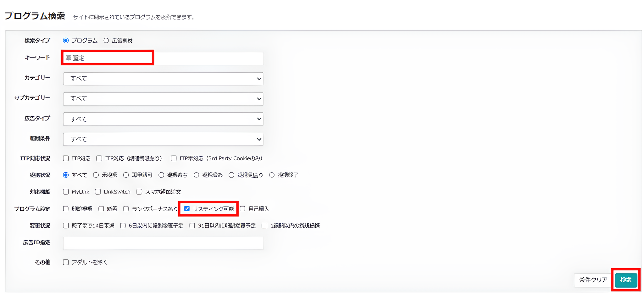Uncheck the リスティング可能 checkbox

187,209
